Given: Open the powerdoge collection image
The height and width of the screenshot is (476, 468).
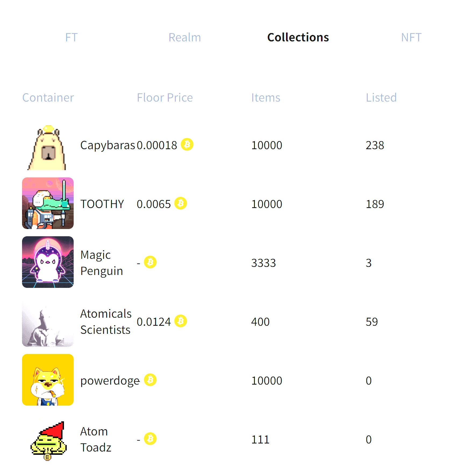Looking at the screenshot, I should point(48,380).
